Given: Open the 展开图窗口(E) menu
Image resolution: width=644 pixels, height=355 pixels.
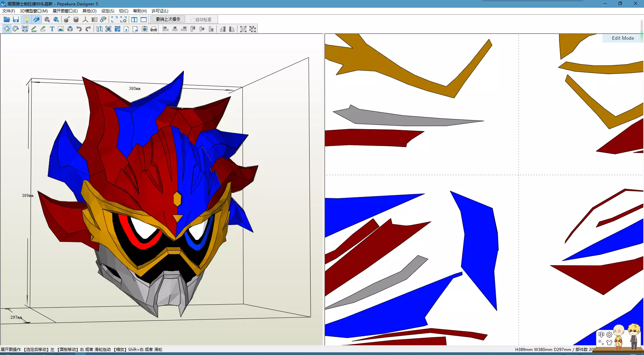Looking at the screenshot, I should tap(65, 11).
